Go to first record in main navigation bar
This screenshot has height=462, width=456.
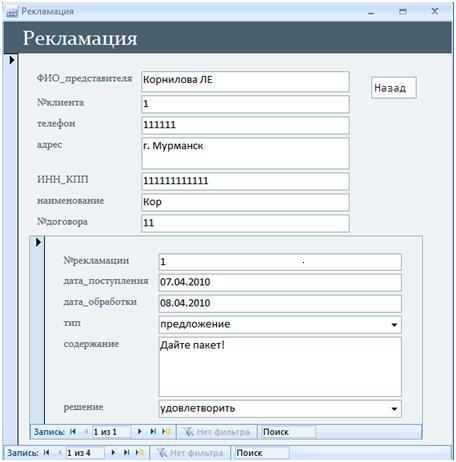(47, 452)
